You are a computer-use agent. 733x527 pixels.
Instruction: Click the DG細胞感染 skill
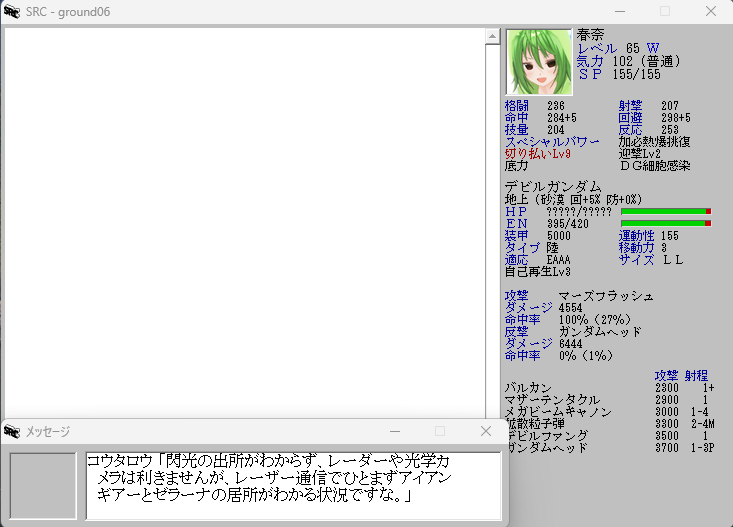(655, 166)
